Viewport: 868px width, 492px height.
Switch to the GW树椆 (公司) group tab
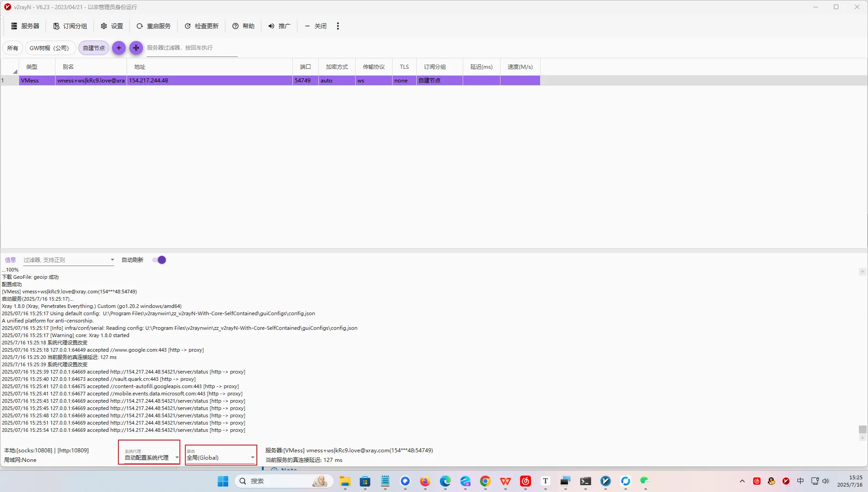[49, 48]
